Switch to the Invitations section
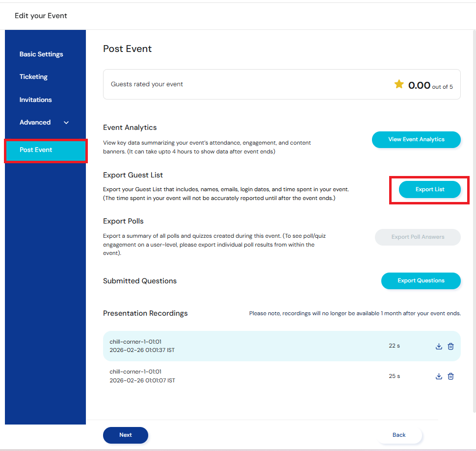Viewport: 476px width, 451px height. click(x=35, y=100)
